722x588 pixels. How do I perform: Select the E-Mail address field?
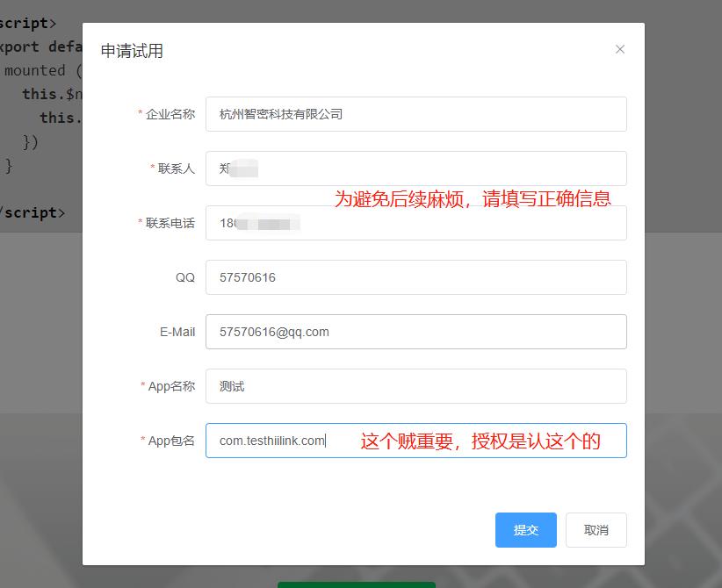(415, 332)
